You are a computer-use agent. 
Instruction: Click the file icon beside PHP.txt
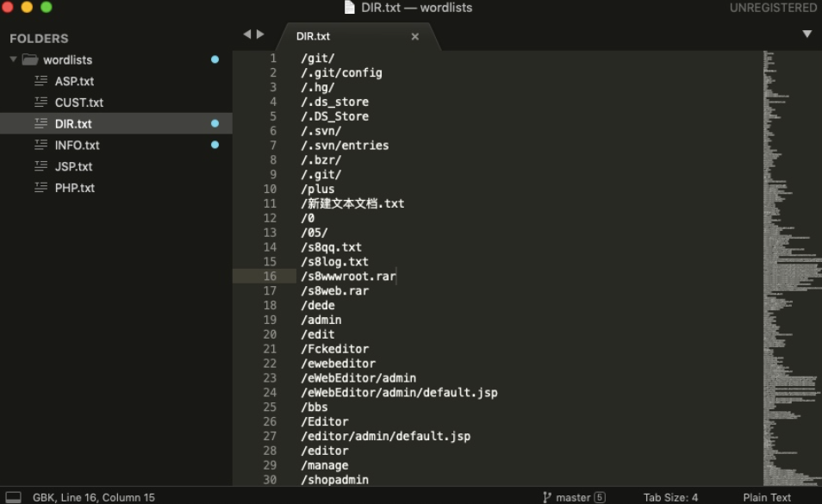pyautogui.click(x=40, y=188)
